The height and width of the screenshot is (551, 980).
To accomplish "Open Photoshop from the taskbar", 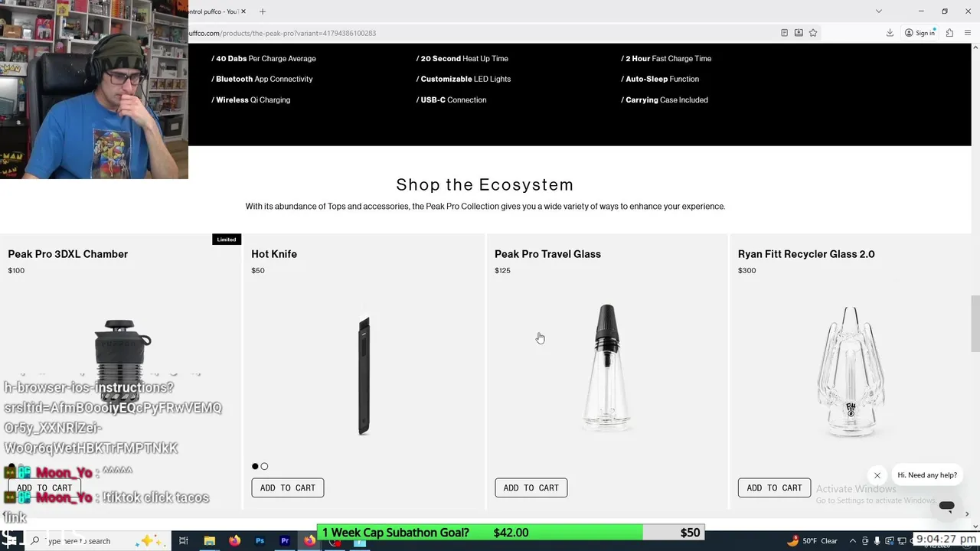I will [x=260, y=541].
